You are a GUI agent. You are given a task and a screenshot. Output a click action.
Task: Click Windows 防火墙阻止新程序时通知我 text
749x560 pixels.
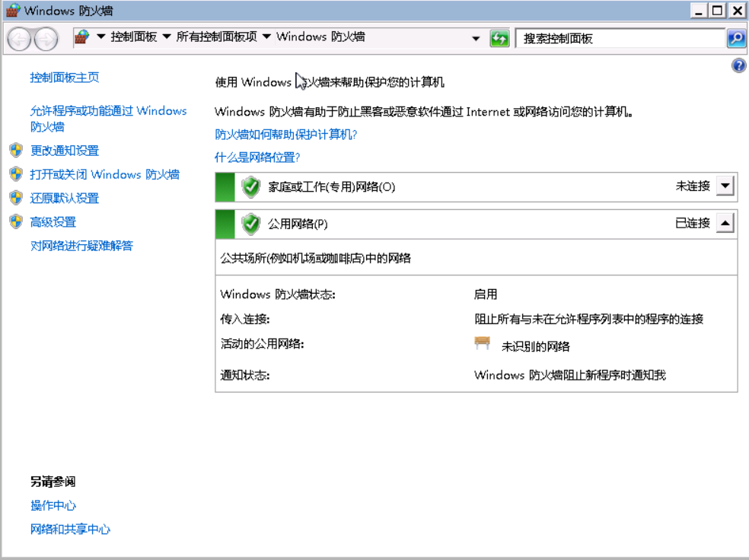(570, 375)
